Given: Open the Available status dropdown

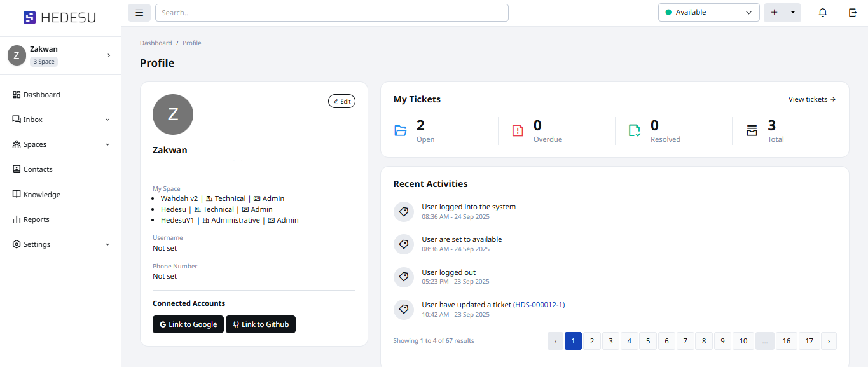Looking at the screenshot, I should click(708, 13).
